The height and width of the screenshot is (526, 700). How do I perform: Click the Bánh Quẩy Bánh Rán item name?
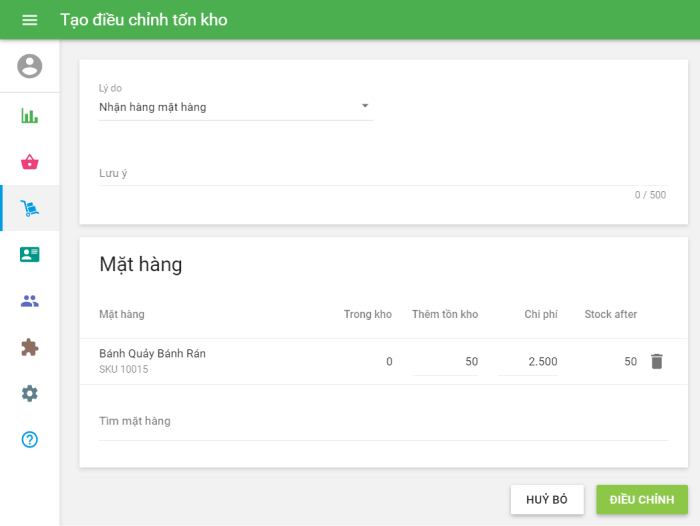pos(152,354)
